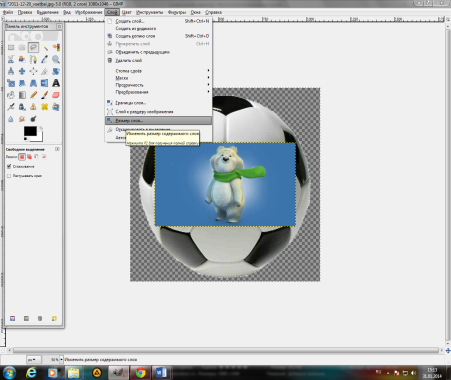Image resolution: width=451 pixels, height=380 pixels.
Task: Select the Paths tool
Action: tap(33, 59)
